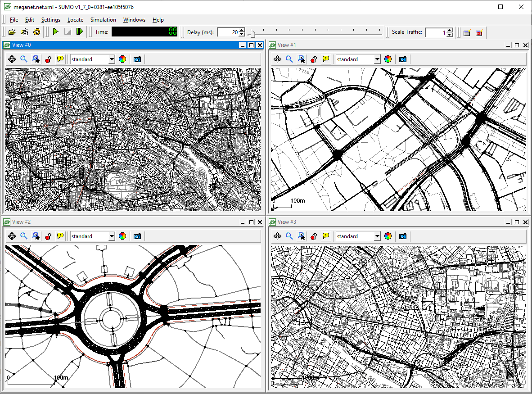The height and width of the screenshot is (394, 532).
Task: Open the Simulation menu
Action: pos(103,20)
